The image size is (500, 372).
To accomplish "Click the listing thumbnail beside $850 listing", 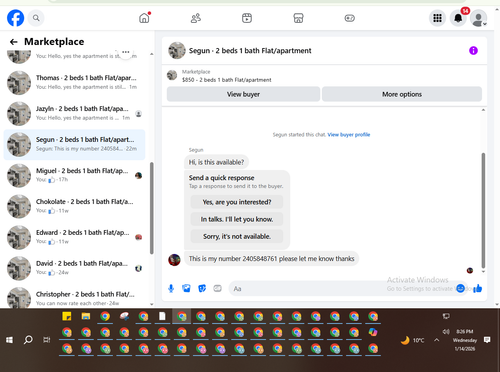I will [172, 75].
